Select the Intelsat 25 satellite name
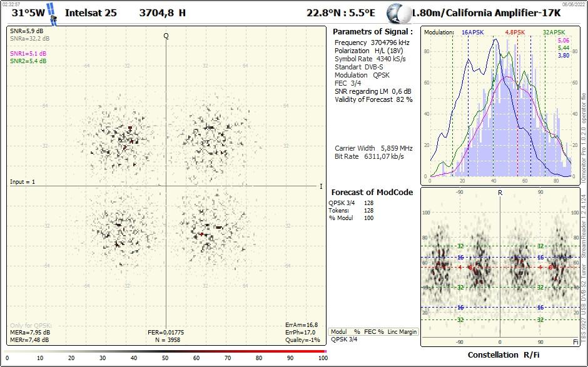The image size is (588, 367). coord(91,13)
